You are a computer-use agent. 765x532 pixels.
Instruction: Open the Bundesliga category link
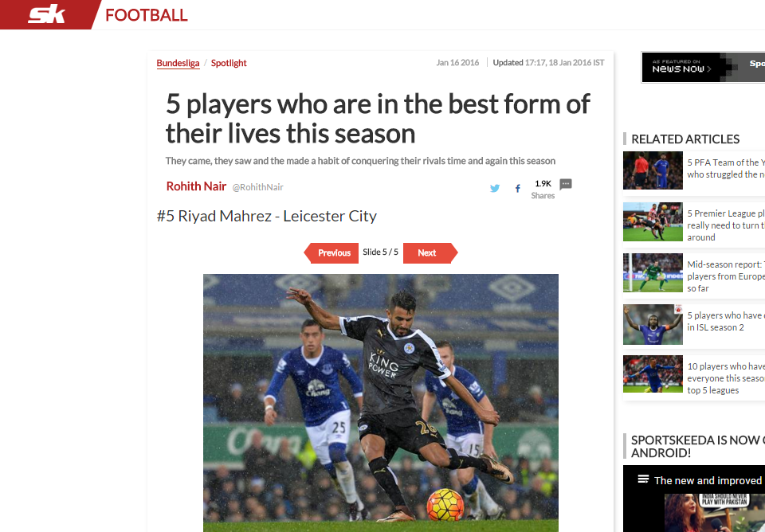point(178,63)
